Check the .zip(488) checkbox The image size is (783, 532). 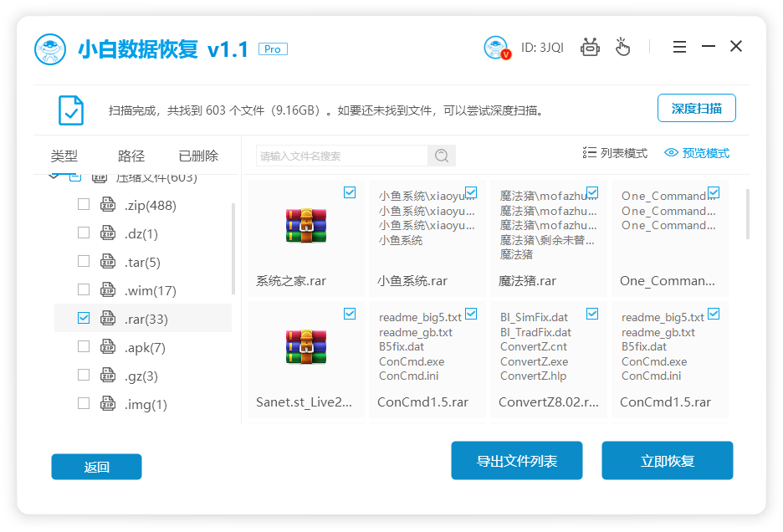click(x=84, y=204)
